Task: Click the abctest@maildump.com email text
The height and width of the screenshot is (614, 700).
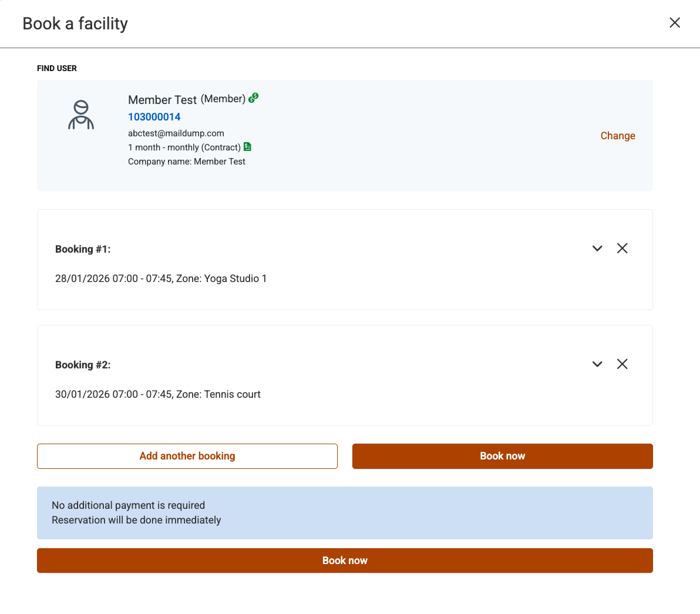Action: coord(176,133)
